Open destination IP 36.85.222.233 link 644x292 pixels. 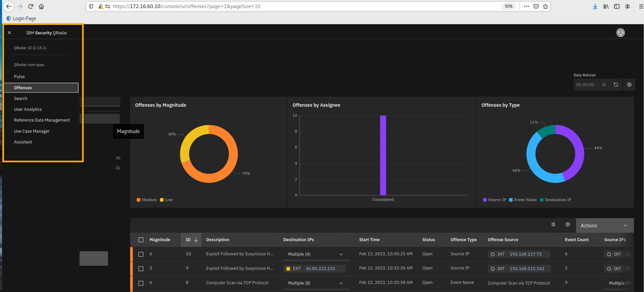[320, 269]
